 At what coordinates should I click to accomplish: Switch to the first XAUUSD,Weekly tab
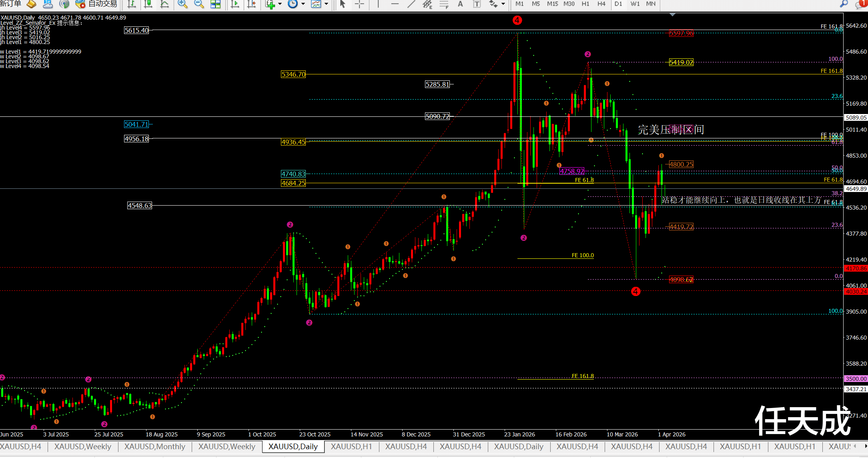82,446
